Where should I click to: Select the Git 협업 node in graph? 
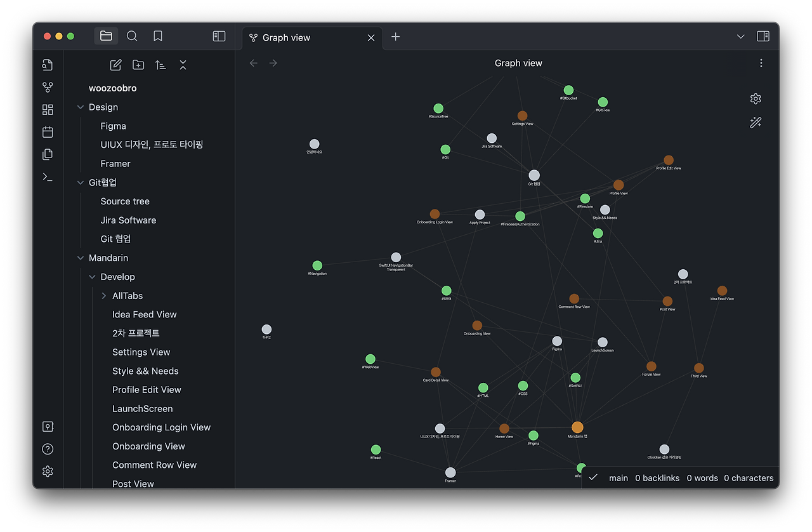pos(534,175)
